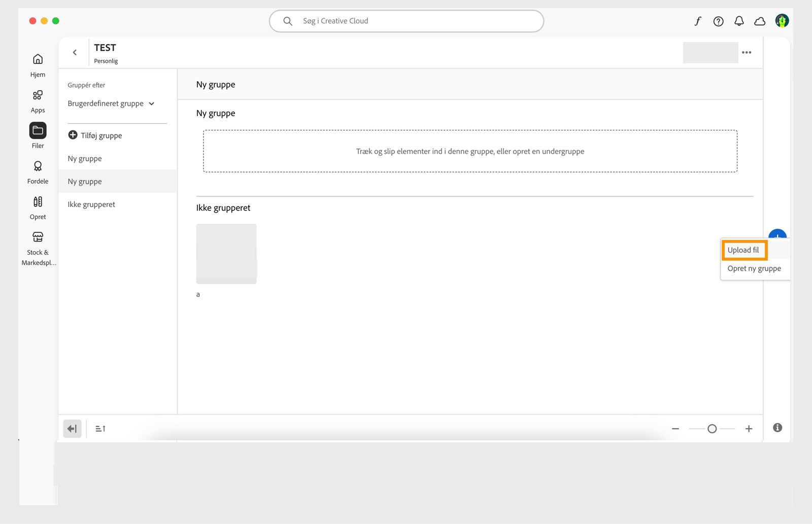812x524 pixels.
Task: Click the gray button beside more options
Action: (x=710, y=52)
